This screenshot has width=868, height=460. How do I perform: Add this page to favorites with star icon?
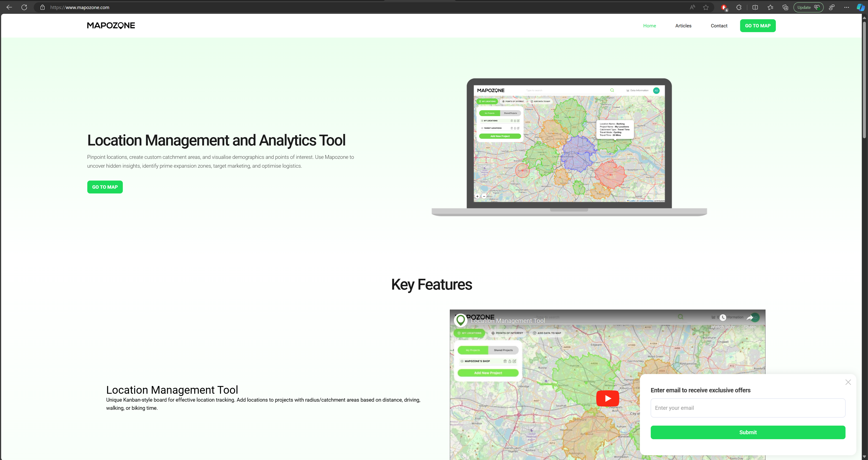706,7
